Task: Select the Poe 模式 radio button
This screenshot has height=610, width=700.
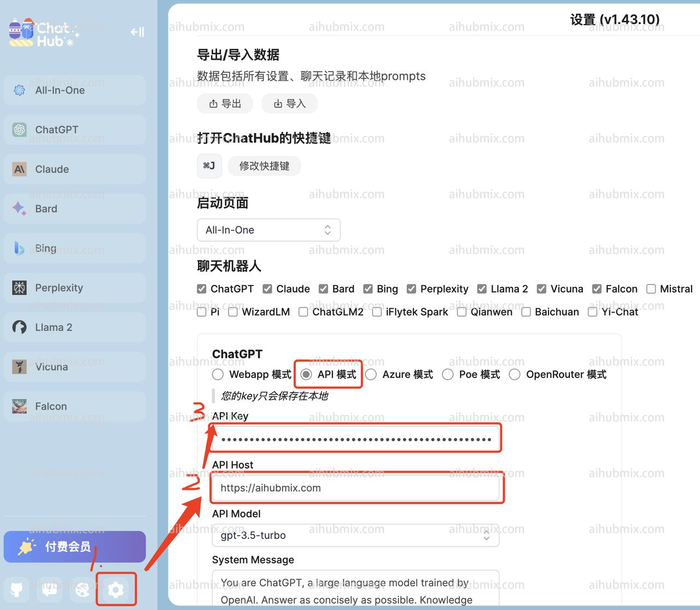Action: pos(448,374)
